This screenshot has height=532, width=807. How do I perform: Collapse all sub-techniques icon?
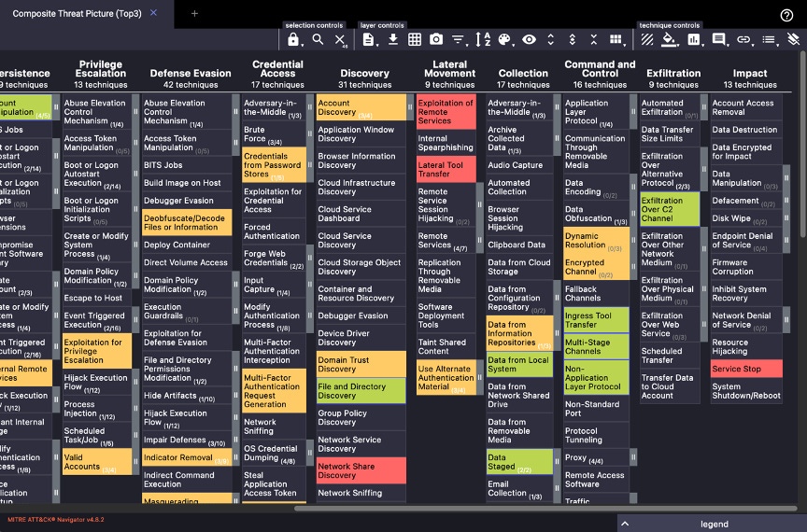pyautogui.click(x=594, y=39)
